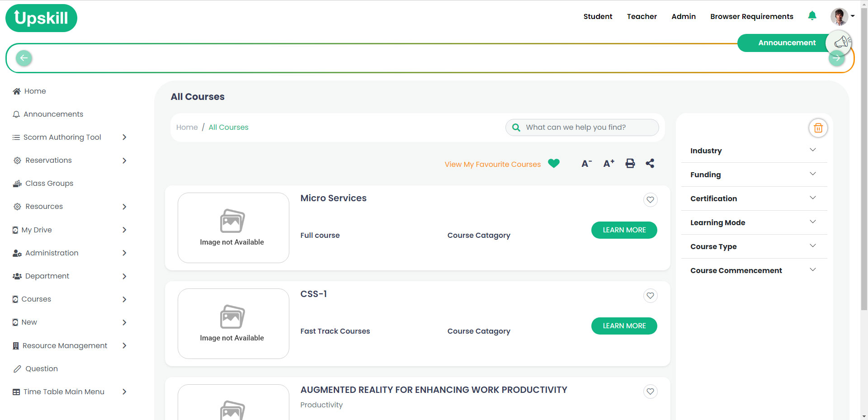The image size is (868, 420).
Task: Increase font size with A+ icon
Action: [x=609, y=163]
